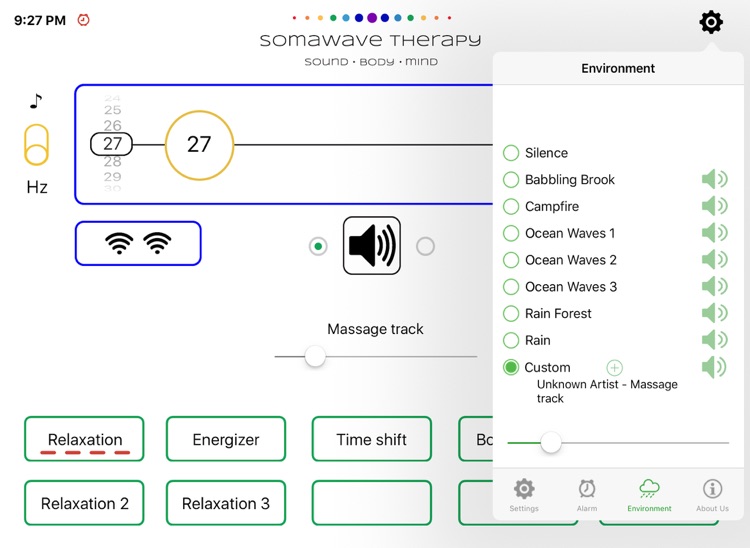Pick 28 in the frequency picker

[112, 162]
